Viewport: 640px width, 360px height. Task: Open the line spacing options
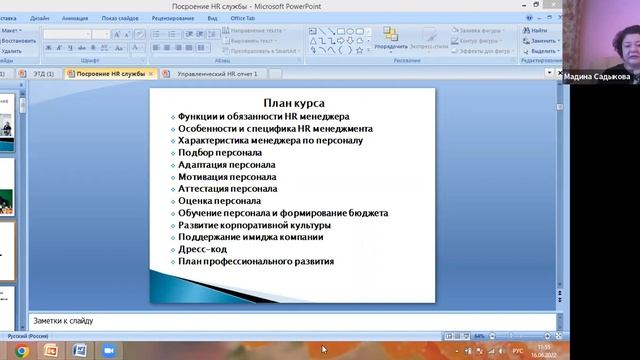coord(212,35)
